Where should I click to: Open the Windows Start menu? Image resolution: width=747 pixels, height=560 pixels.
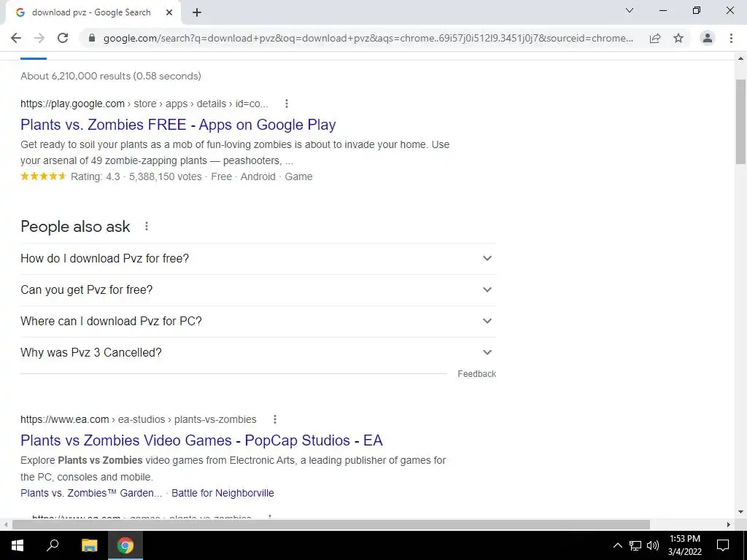click(18, 545)
